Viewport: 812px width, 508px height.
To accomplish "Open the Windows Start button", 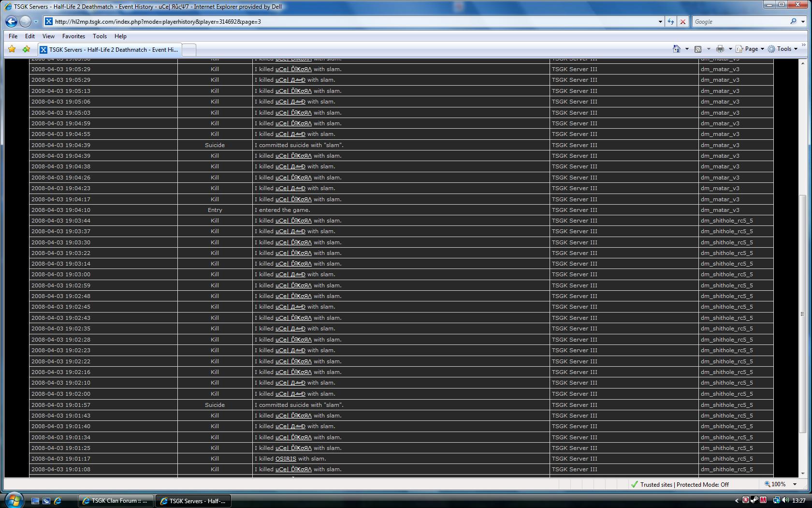I will click(x=14, y=500).
